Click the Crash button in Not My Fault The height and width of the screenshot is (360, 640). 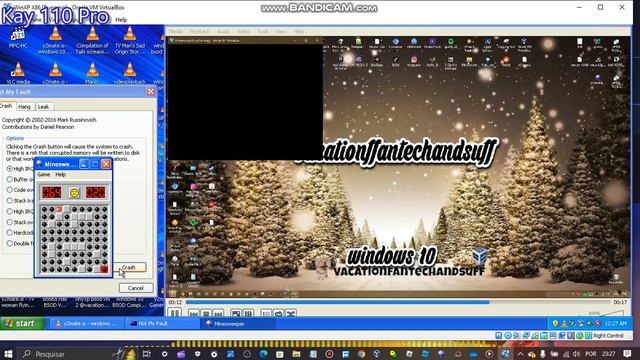click(129, 267)
